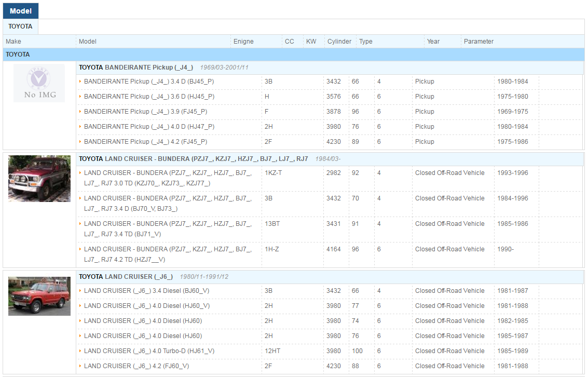The image size is (588, 377).
Task: Open TOYOTA LAND CRUISER - BUNDERA group heading
Action: 194,159
